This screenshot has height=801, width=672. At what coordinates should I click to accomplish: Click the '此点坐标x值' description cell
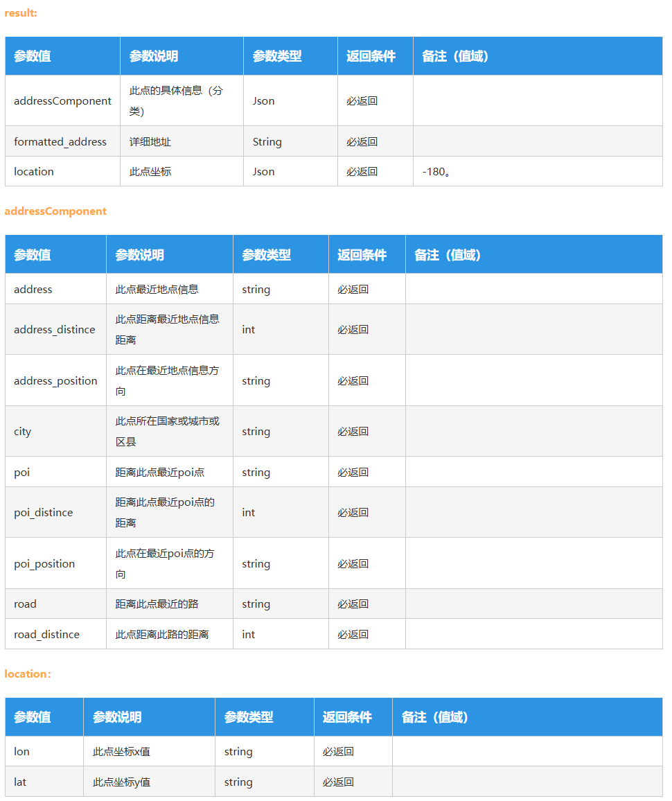pyautogui.click(x=149, y=751)
